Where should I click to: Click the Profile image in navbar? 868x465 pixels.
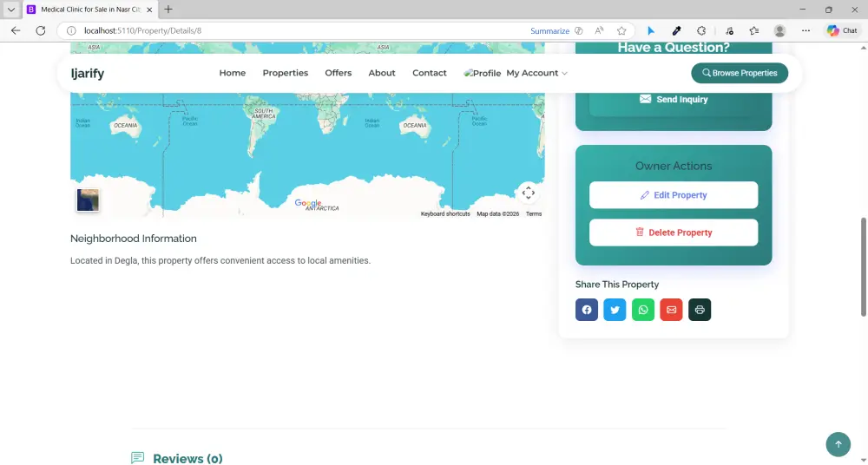[x=482, y=73]
